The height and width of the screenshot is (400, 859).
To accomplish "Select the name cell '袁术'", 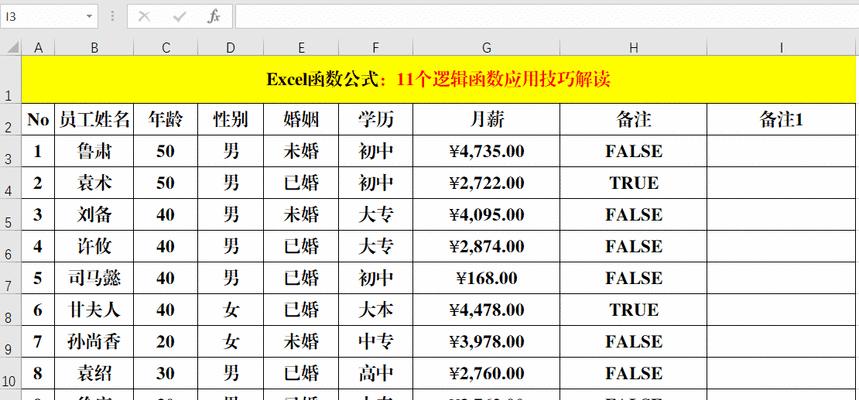I will 94,183.
